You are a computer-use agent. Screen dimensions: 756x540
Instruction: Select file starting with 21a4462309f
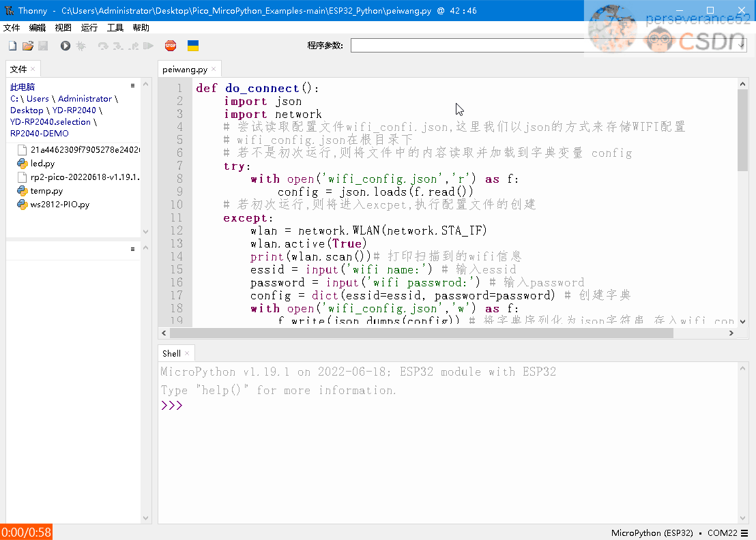(78, 150)
